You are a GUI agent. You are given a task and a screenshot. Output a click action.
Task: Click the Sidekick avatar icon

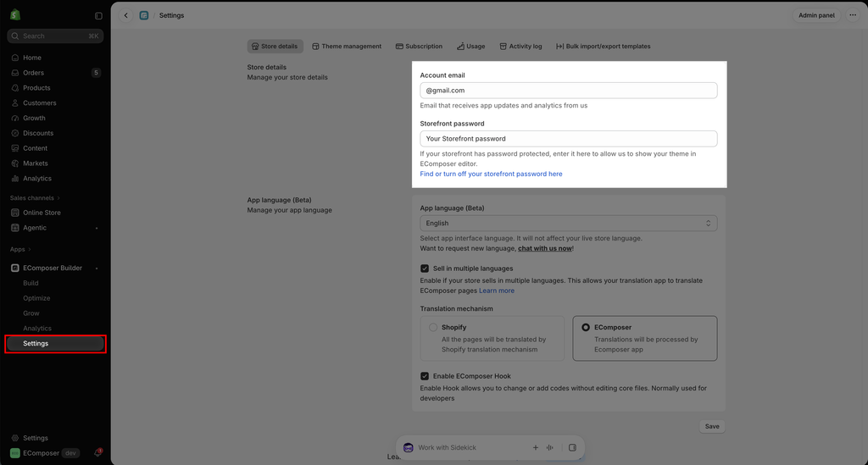(x=409, y=448)
